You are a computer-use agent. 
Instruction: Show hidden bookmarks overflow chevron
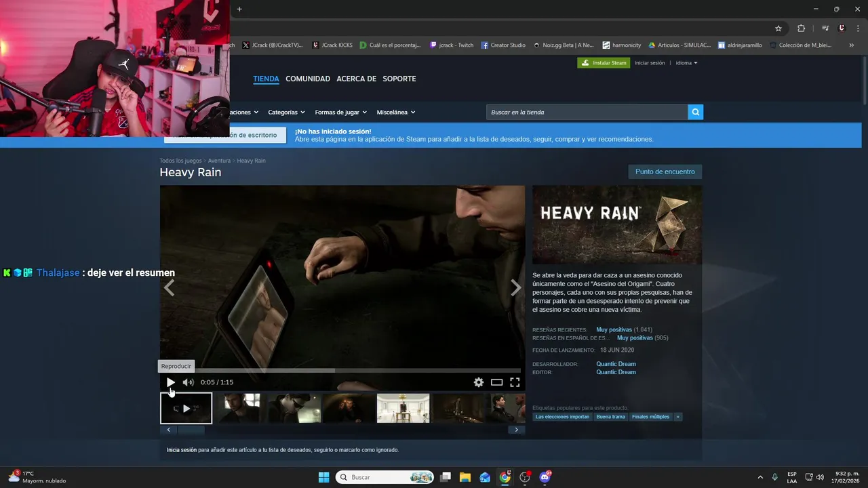point(851,45)
